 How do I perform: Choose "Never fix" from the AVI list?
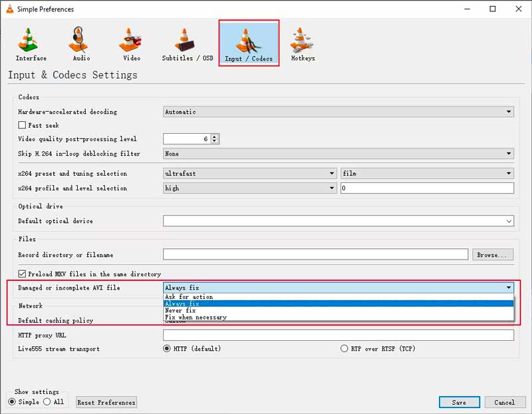point(180,311)
